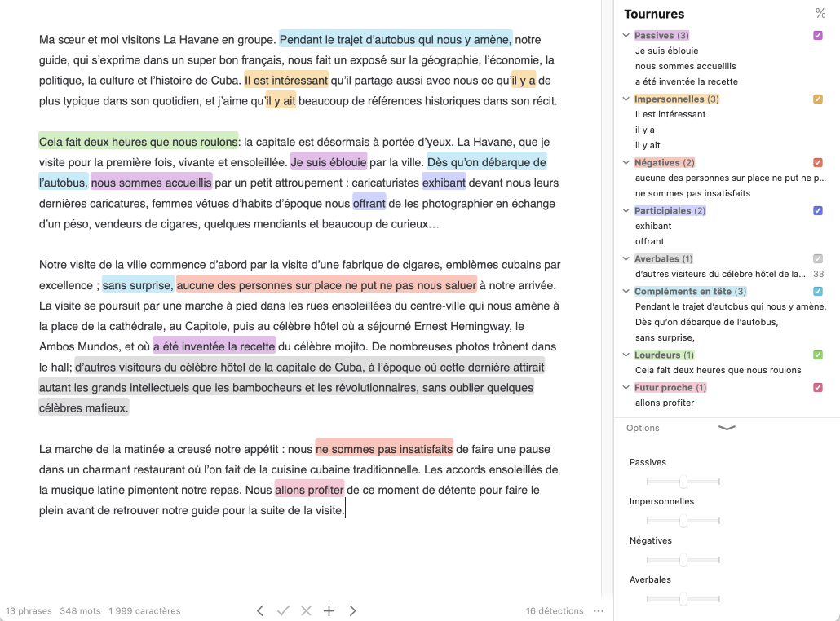Select 'Je suis éblouie' in detections list
The image size is (840, 621).
[x=666, y=51]
